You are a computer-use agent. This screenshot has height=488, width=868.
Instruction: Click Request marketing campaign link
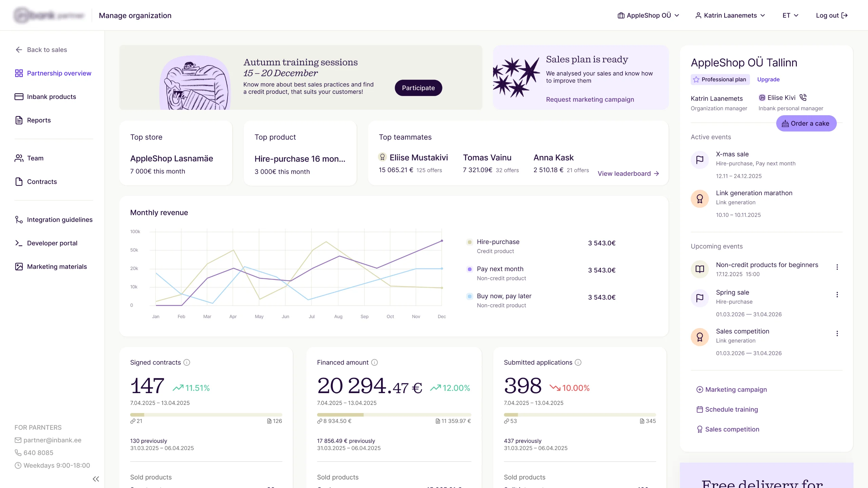590,99
